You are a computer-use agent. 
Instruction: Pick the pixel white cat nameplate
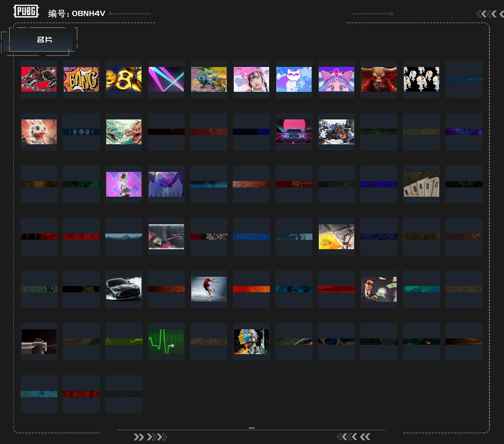pyautogui.click(x=294, y=79)
